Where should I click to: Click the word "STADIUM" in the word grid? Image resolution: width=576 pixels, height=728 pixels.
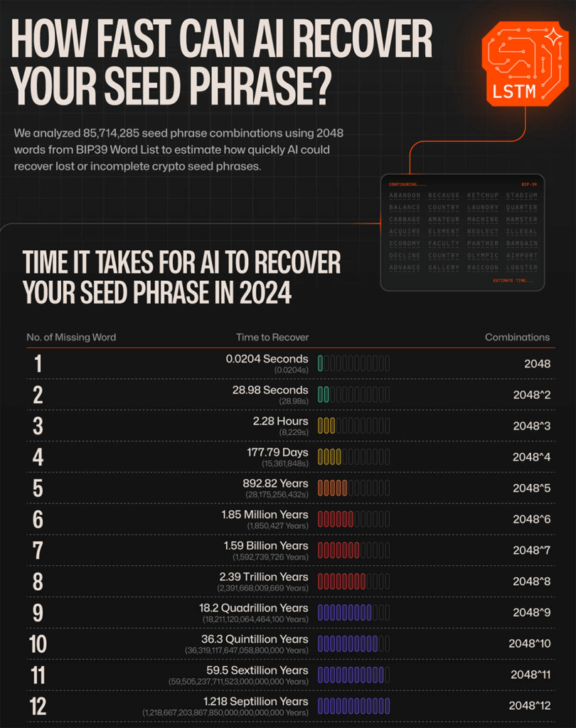coord(521,196)
